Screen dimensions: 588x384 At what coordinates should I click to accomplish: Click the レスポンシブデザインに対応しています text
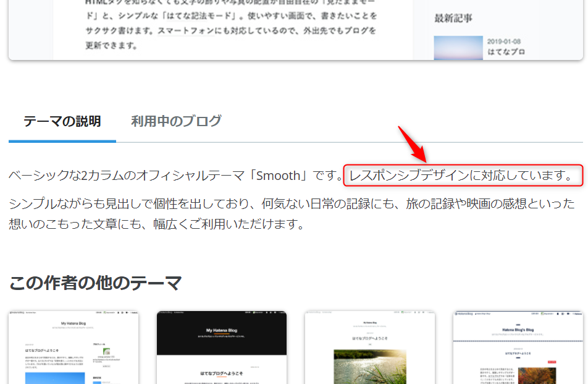tap(461, 175)
